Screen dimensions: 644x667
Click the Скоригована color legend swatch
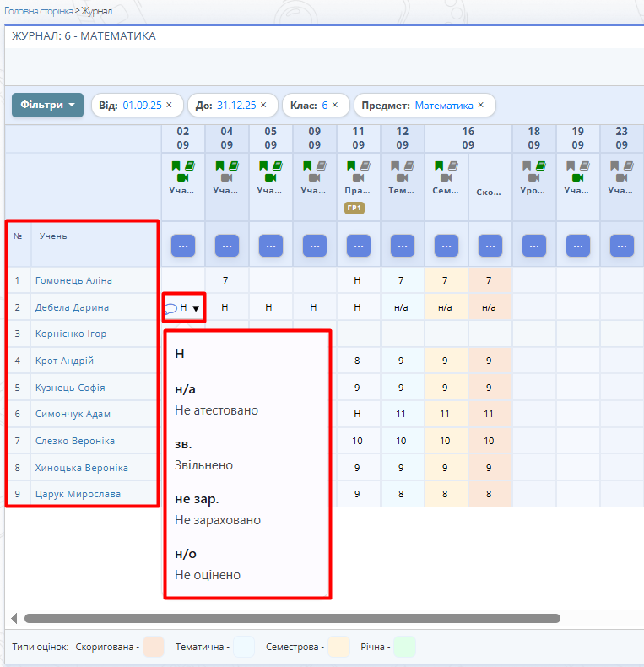tap(154, 647)
